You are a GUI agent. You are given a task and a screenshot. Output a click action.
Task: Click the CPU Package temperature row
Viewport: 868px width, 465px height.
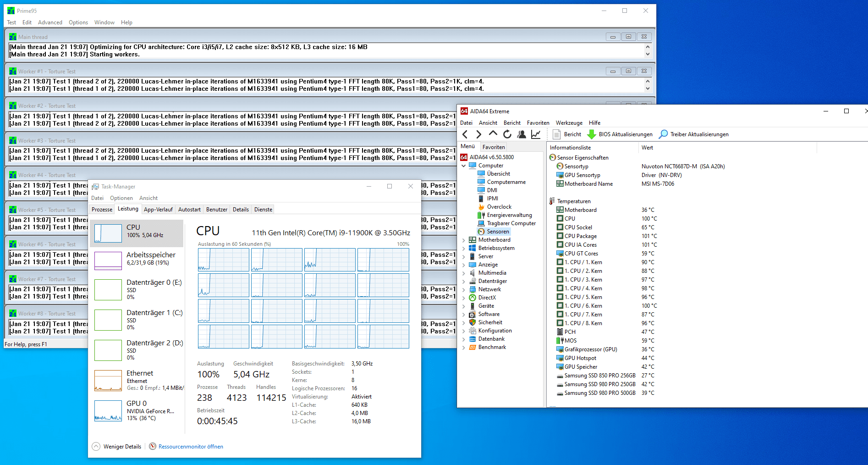(x=607, y=236)
